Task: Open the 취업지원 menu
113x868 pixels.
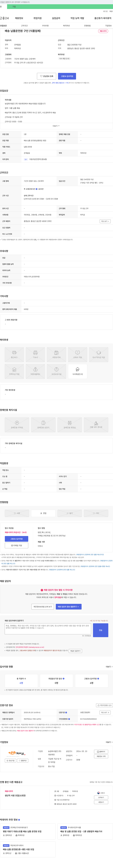Action: pyautogui.click(x=38, y=18)
